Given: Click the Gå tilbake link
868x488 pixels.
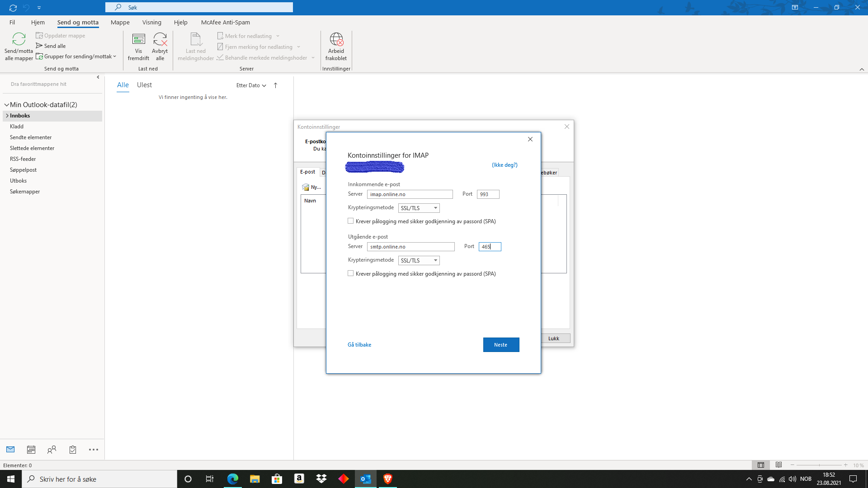Looking at the screenshot, I should 359,345.
